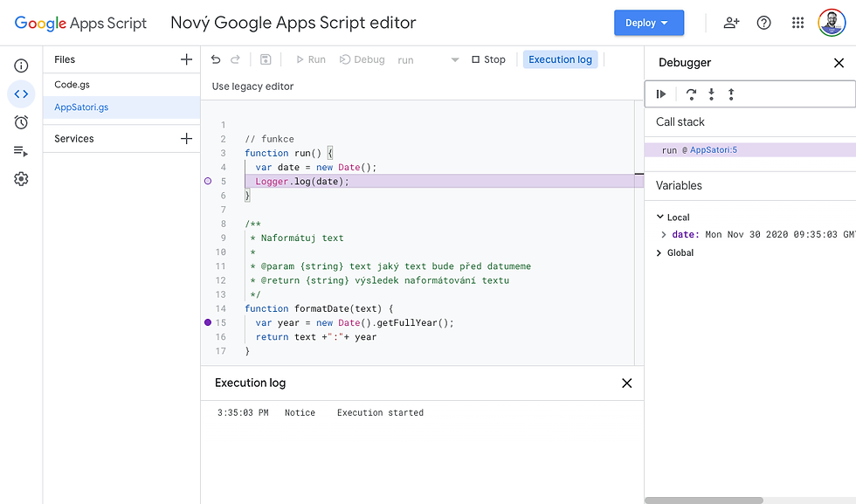Open the Triggers alarm clock icon
The image size is (856, 504).
click(21, 122)
